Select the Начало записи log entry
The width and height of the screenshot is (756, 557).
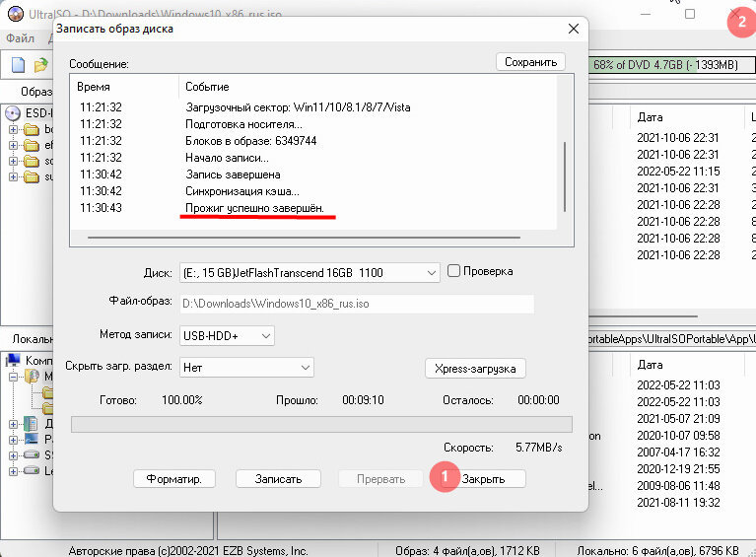click(x=227, y=158)
